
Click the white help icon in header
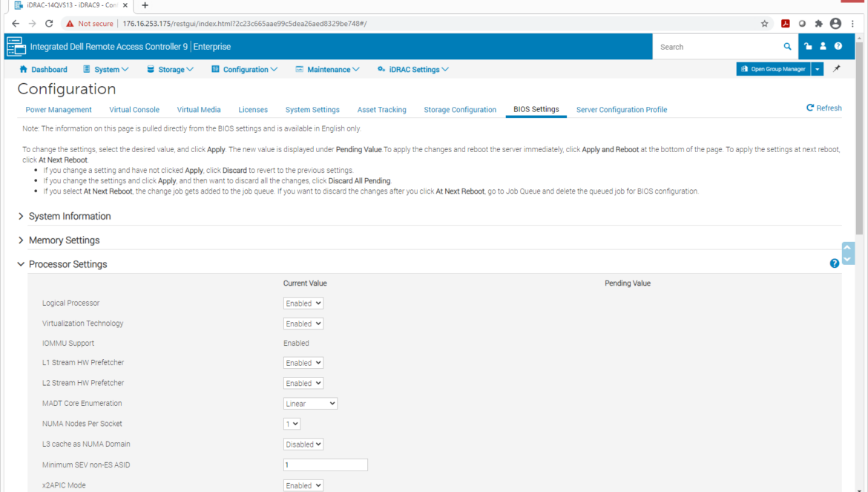point(838,47)
